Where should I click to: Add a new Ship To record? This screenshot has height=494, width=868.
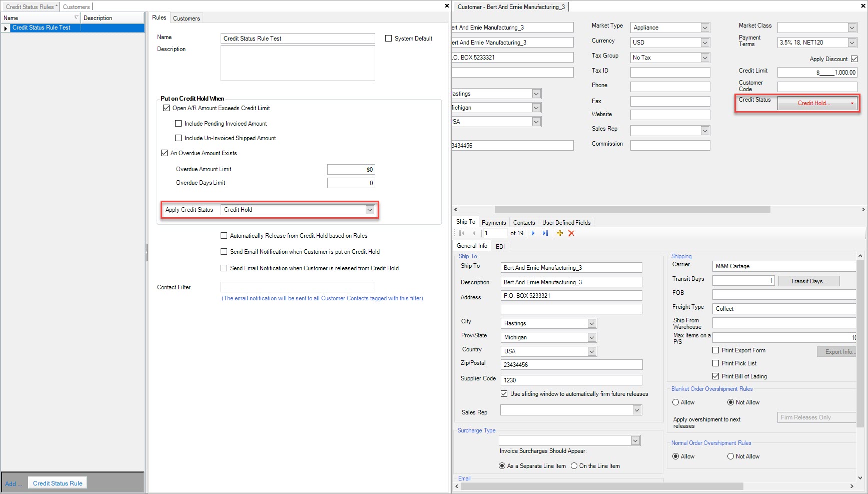(x=560, y=233)
